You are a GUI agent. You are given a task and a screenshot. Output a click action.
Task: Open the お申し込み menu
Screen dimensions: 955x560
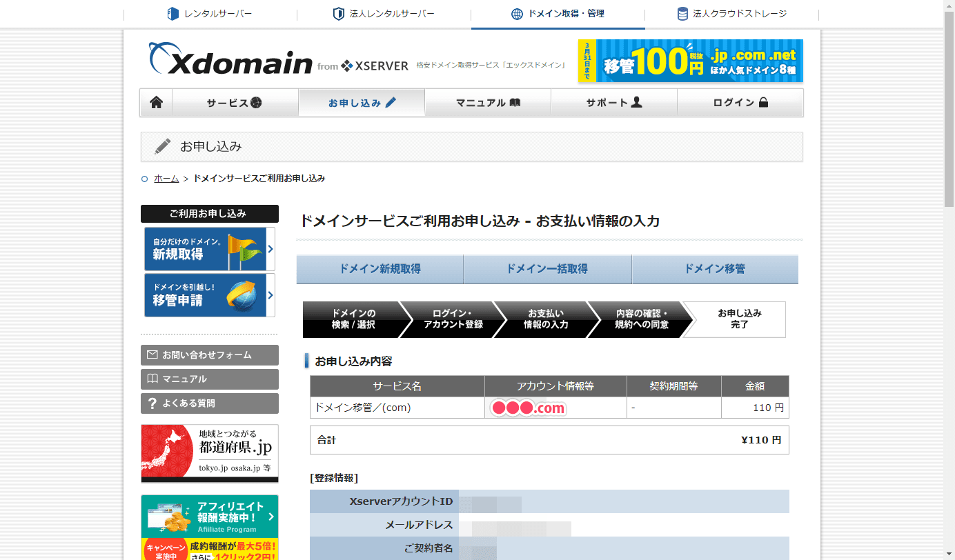(x=362, y=103)
